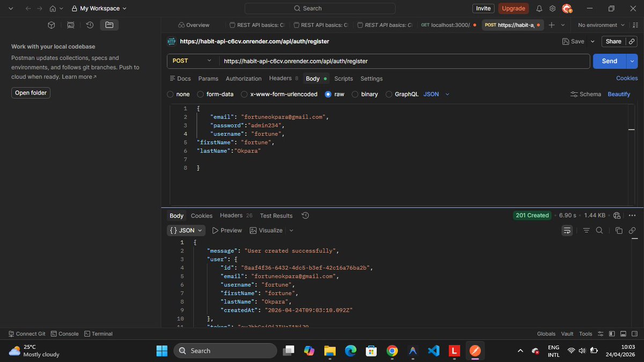Viewport: 644px width, 362px height.
Task: Select the form-data body type radio
Action: [201, 94]
